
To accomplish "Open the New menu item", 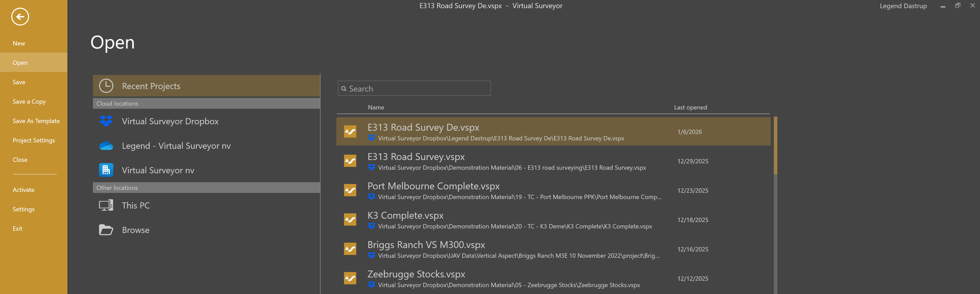I will coord(19,43).
